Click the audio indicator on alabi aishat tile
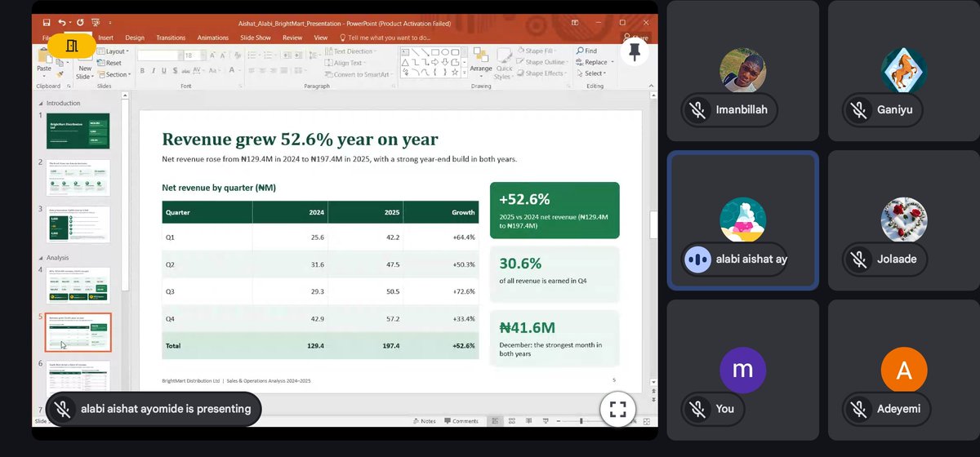The height and width of the screenshot is (457, 980). click(x=697, y=259)
